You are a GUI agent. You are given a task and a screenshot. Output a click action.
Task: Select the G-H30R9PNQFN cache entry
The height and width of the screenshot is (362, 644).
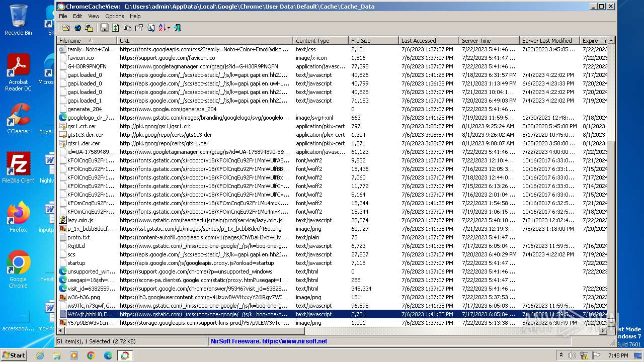[x=332, y=66]
